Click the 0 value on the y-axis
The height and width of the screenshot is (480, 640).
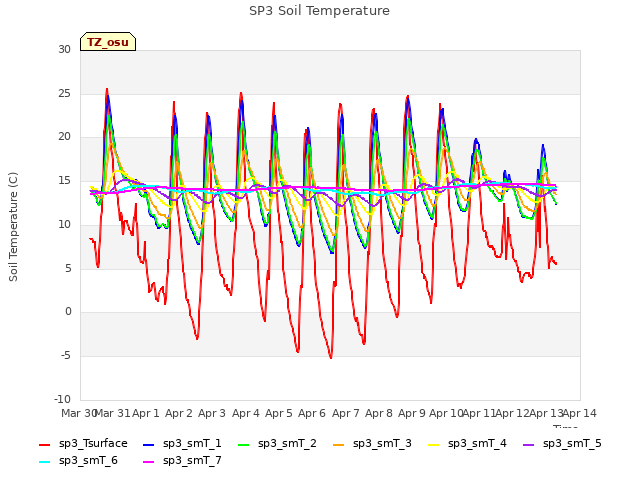[68, 311]
